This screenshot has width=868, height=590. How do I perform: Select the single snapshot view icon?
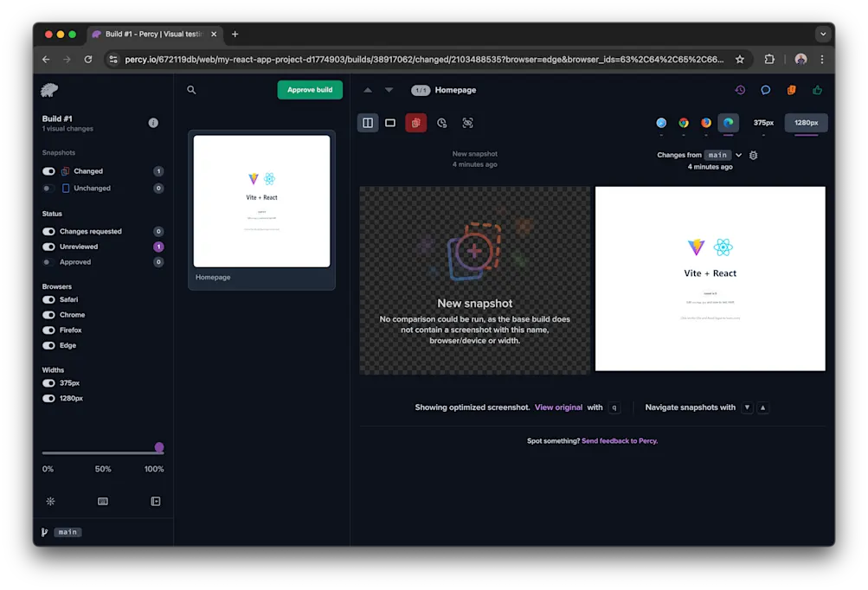392,122
